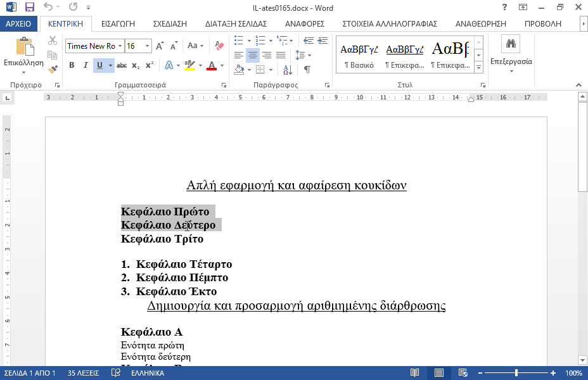Sort the selected paragraphs alphabetically
The width and height of the screenshot is (588, 380).
[x=288, y=69]
